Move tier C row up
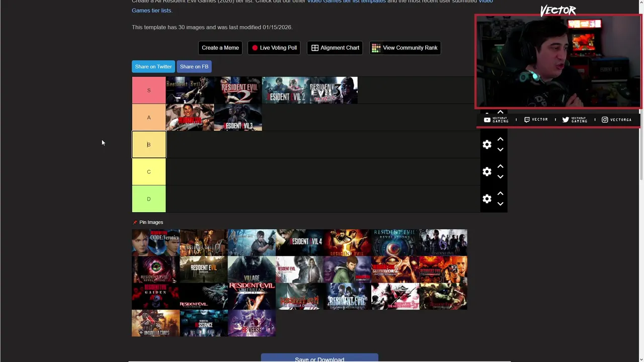This screenshot has height=362, width=644. coord(500,166)
